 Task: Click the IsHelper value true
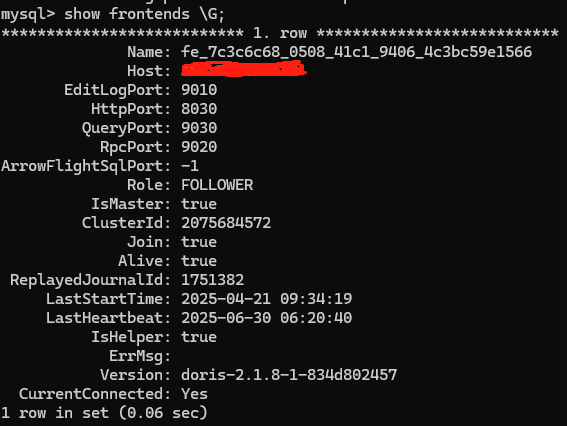[x=199, y=337]
